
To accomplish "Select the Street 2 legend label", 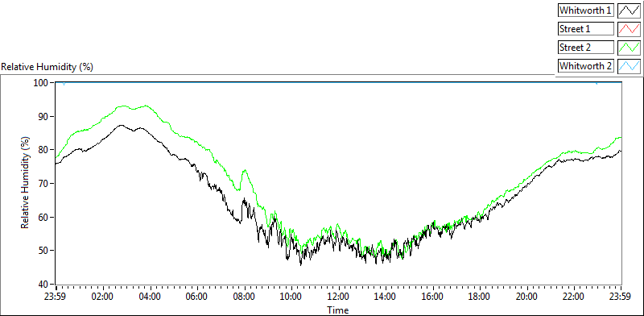I will coord(586,48).
